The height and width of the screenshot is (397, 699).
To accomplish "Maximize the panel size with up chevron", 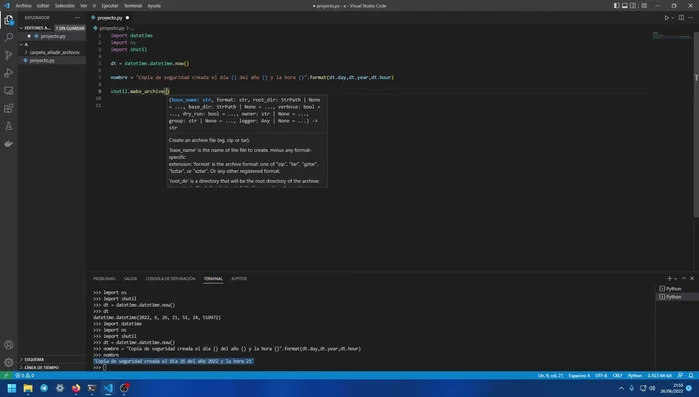I will click(x=684, y=278).
